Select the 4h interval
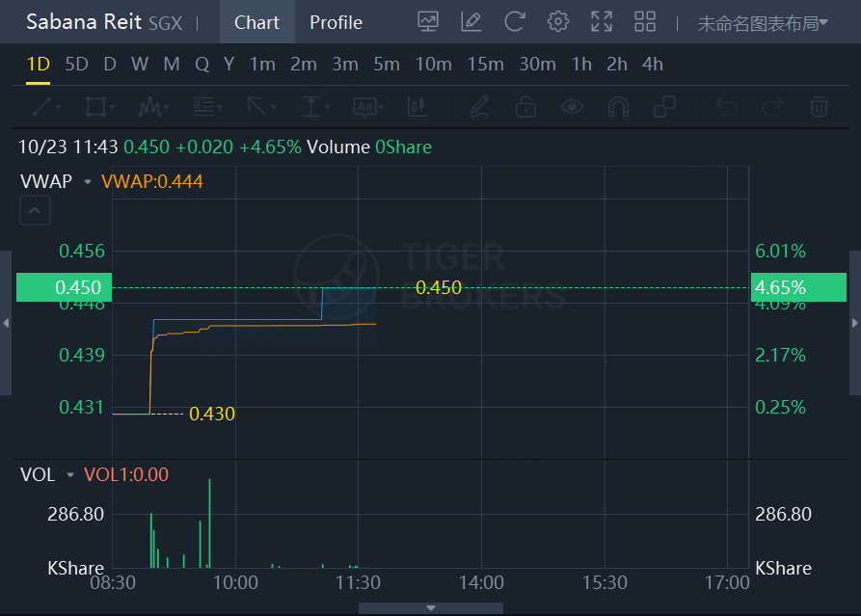 [x=653, y=65]
